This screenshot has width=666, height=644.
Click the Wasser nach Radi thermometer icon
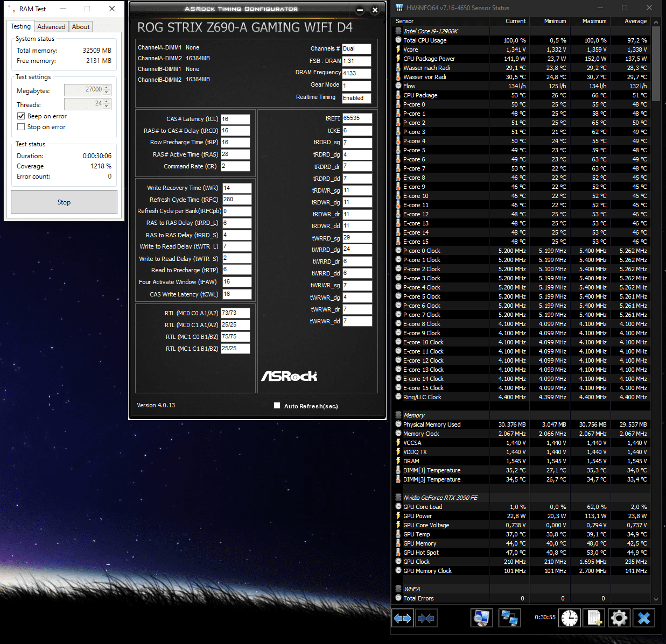[x=398, y=68]
